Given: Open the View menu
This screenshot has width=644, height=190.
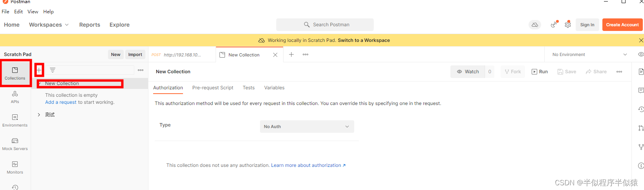Looking at the screenshot, I should coord(33,12).
